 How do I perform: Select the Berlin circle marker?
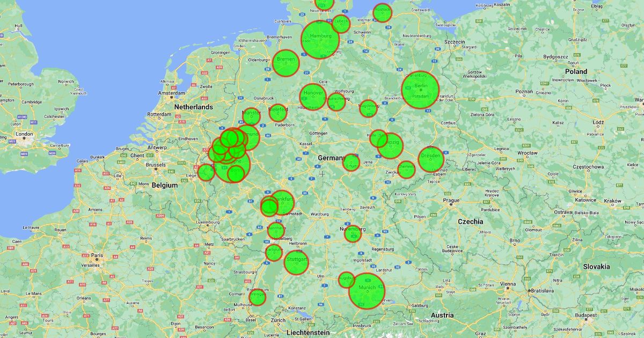click(x=420, y=90)
